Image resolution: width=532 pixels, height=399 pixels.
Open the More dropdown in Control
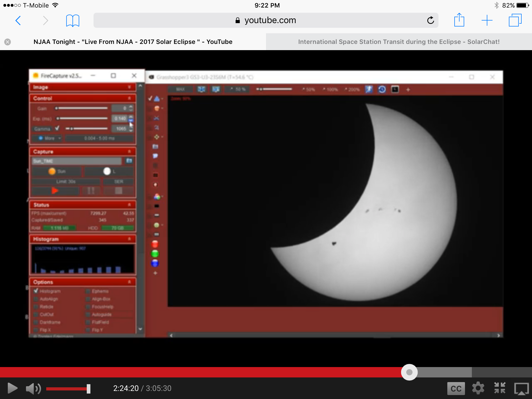(x=47, y=138)
